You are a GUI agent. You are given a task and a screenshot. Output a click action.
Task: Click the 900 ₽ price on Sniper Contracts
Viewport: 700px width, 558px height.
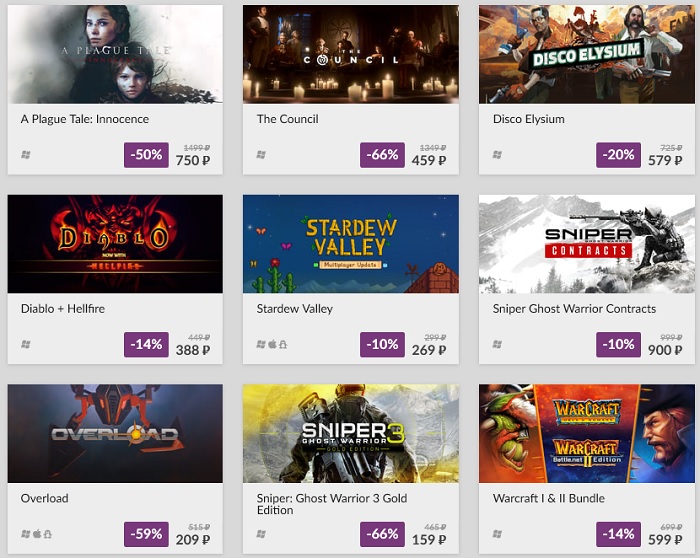tap(665, 350)
